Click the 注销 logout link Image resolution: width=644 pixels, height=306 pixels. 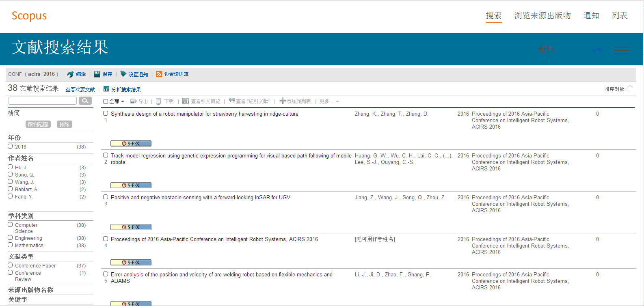596,50
